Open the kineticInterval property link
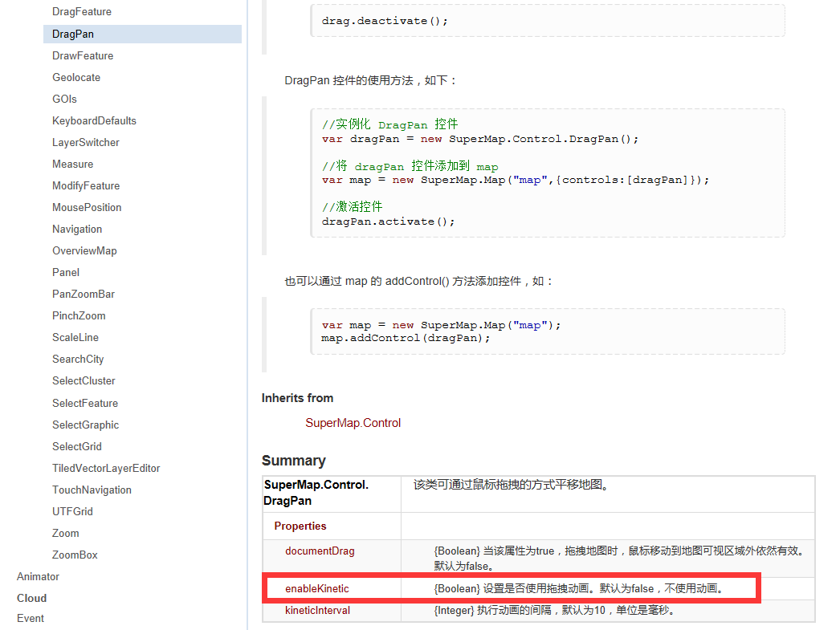Viewport: 840px width, 630px height. tap(318, 610)
